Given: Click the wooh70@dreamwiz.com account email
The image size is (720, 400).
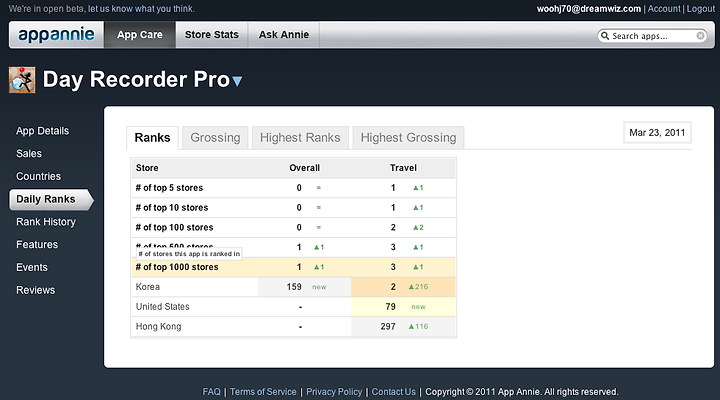Looking at the screenshot, I should coord(589,9).
